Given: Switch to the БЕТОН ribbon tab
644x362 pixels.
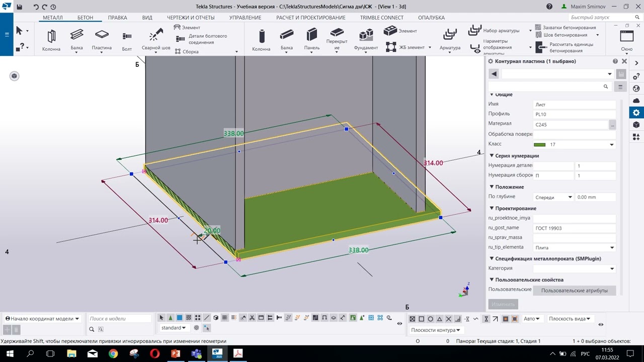Looking at the screenshot, I should point(85,18).
